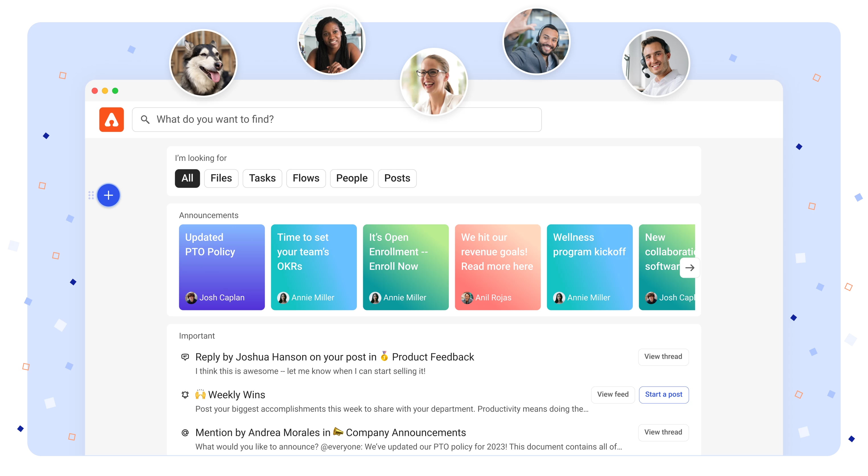The width and height of the screenshot is (868, 476).
Task: Toggle the Files filter button
Action: click(x=222, y=178)
